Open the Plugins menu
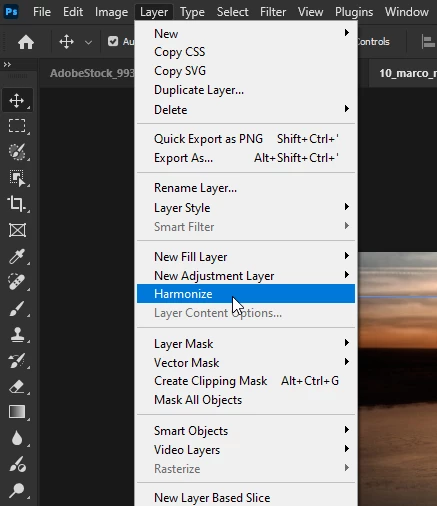The image size is (437, 506). click(x=354, y=12)
